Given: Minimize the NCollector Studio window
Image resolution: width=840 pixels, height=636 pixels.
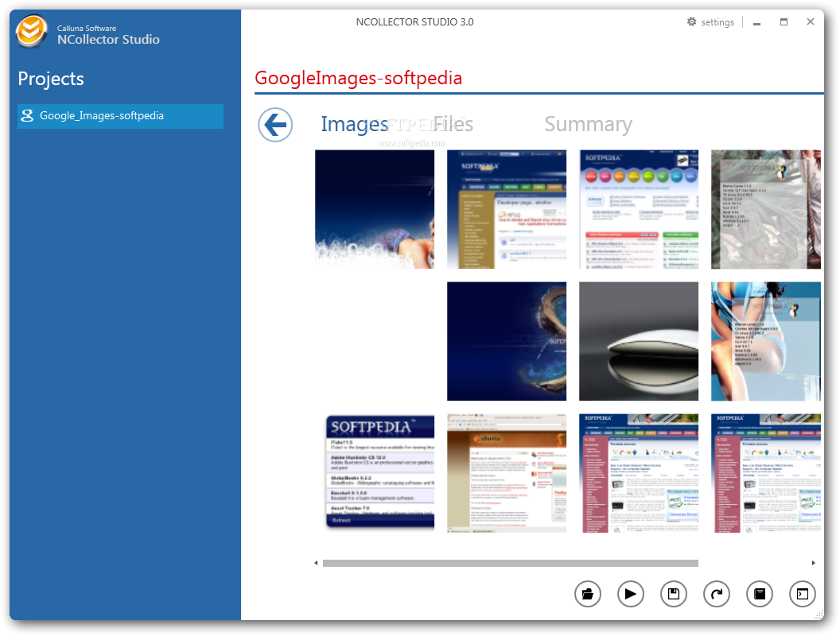Looking at the screenshot, I should coord(756,22).
